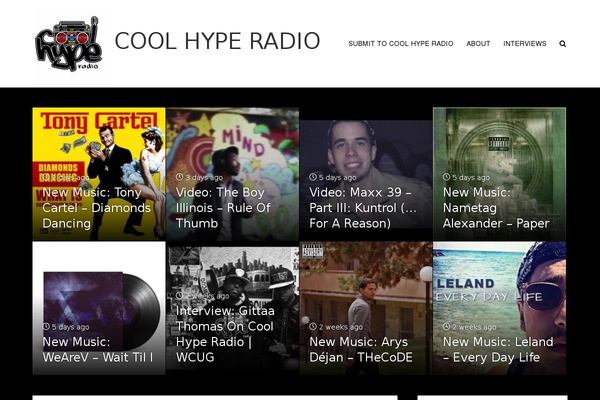
Task: Click '2 weeks ago' on Arys Déjan post
Action: (x=341, y=327)
